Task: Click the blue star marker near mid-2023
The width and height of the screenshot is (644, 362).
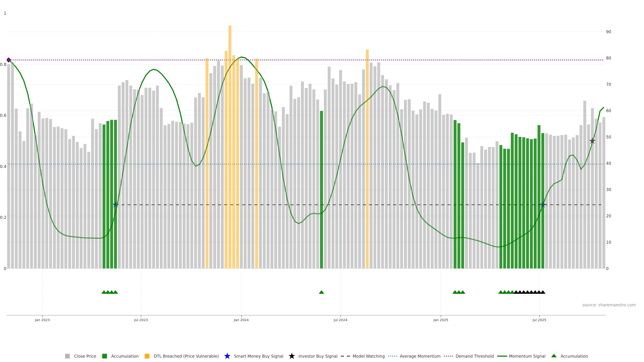Action: click(116, 205)
